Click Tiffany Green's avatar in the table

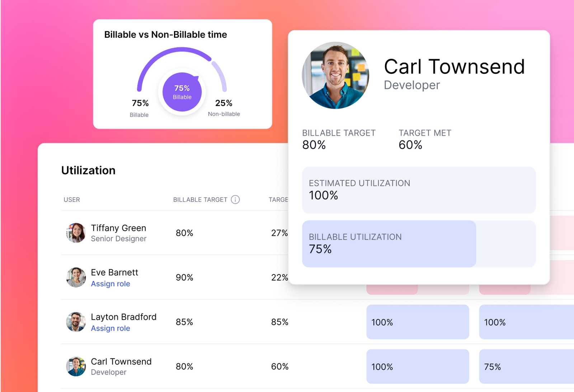76,233
